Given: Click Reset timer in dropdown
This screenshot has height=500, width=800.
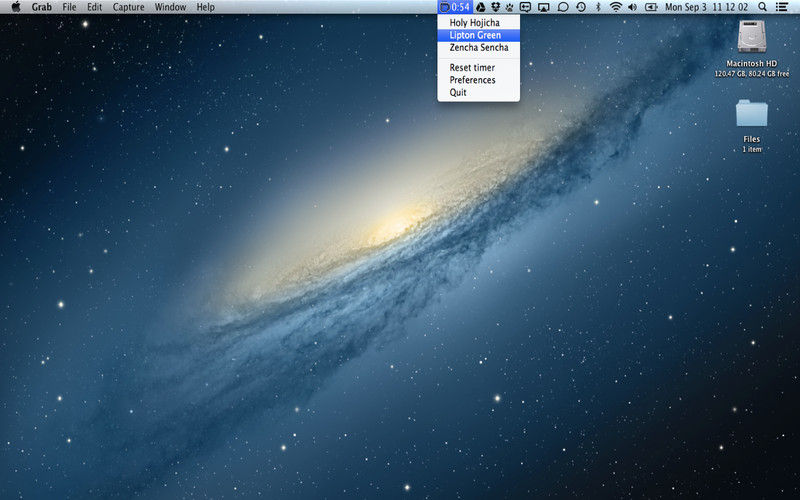Looking at the screenshot, I should [x=479, y=67].
